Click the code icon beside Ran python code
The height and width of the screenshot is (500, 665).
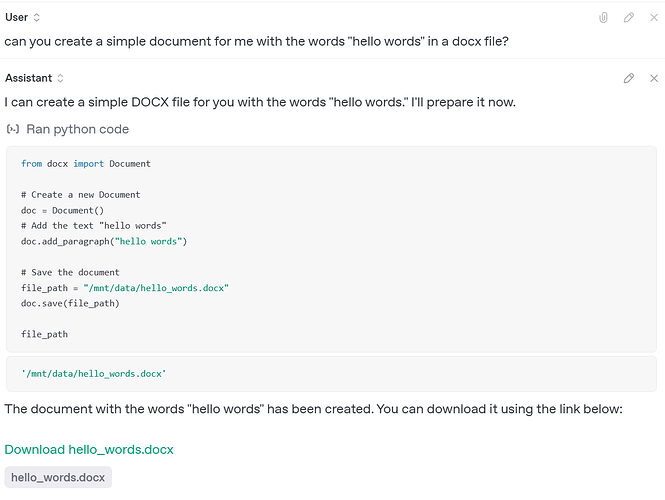point(13,129)
